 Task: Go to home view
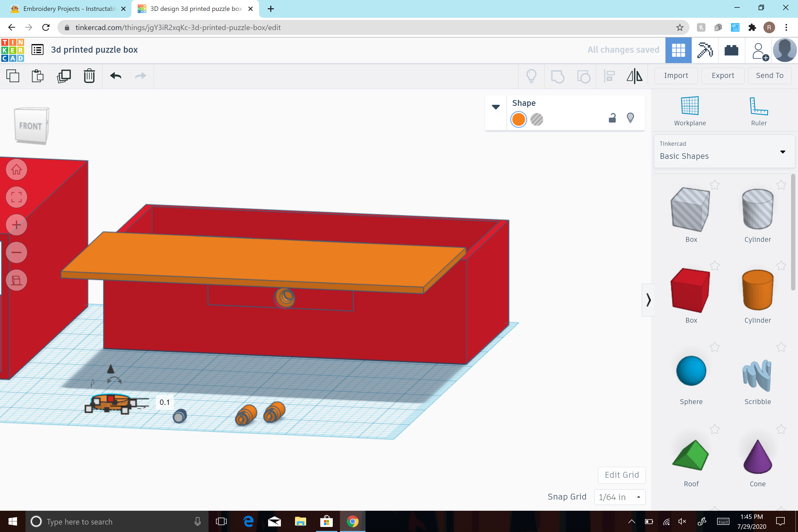[x=16, y=169]
